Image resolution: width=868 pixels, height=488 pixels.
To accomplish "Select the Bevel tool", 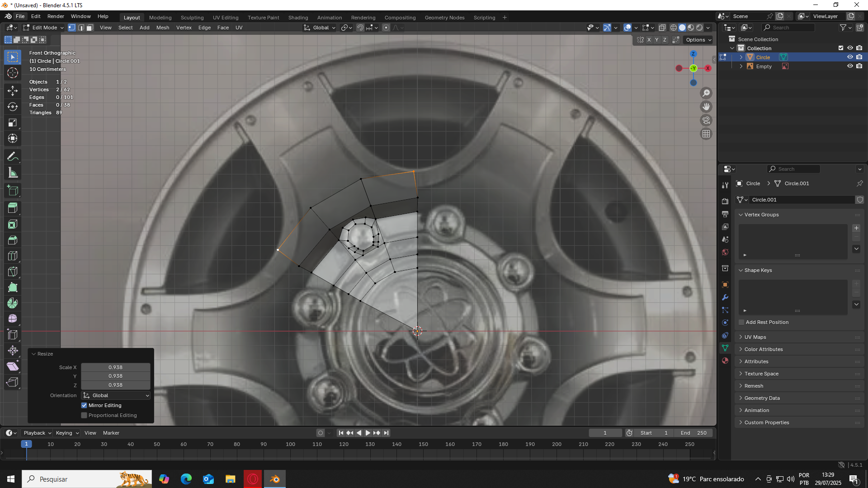I will (x=13, y=240).
